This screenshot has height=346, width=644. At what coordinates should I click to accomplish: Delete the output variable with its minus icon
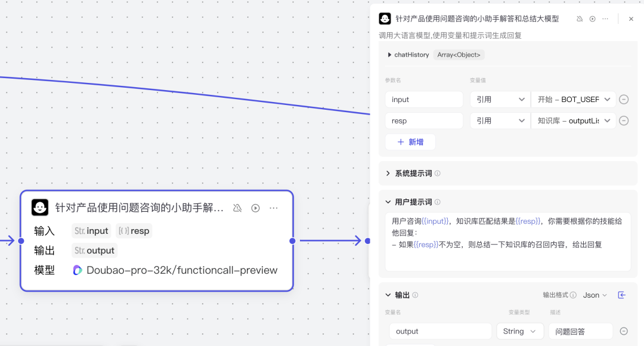pos(624,331)
